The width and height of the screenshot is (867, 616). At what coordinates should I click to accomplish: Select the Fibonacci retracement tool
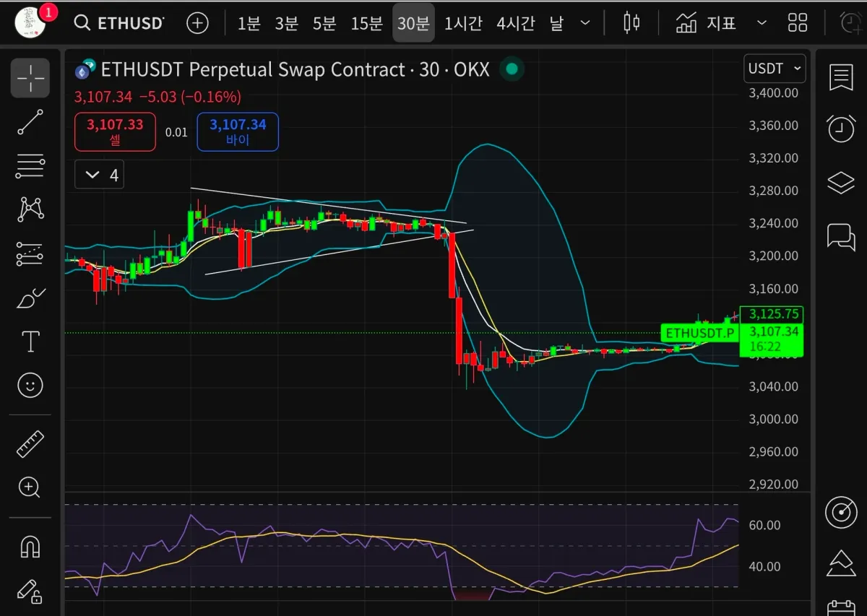tap(30, 166)
